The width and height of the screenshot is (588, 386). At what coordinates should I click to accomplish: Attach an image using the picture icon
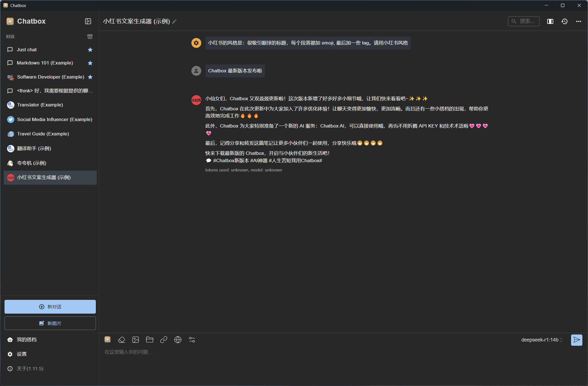136,340
